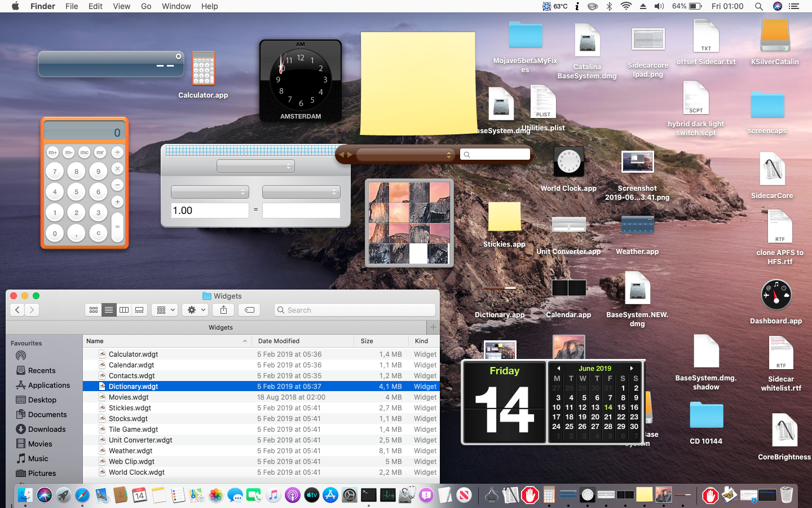
Task: Open the Finder group-by dropdown
Action: (166, 310)
